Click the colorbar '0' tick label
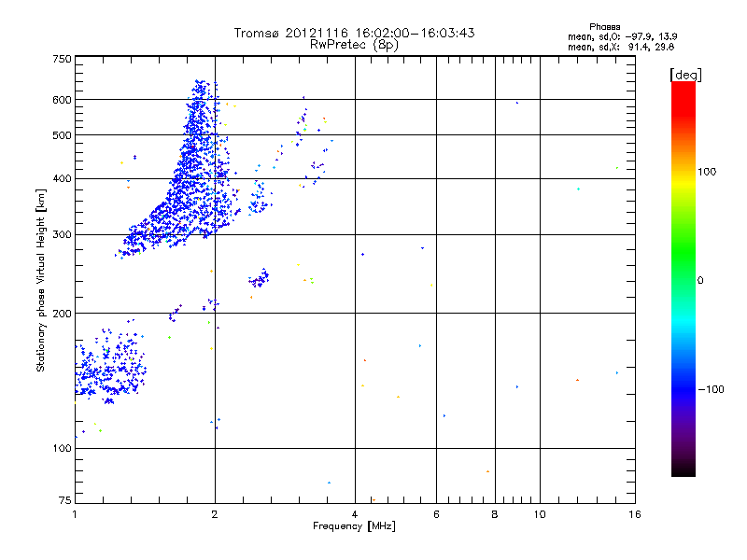 coord(700,281)
